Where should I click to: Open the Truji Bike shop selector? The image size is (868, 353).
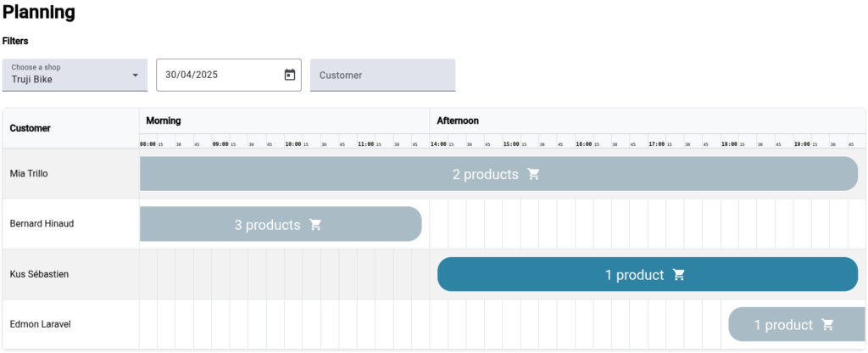pos(68,76)
